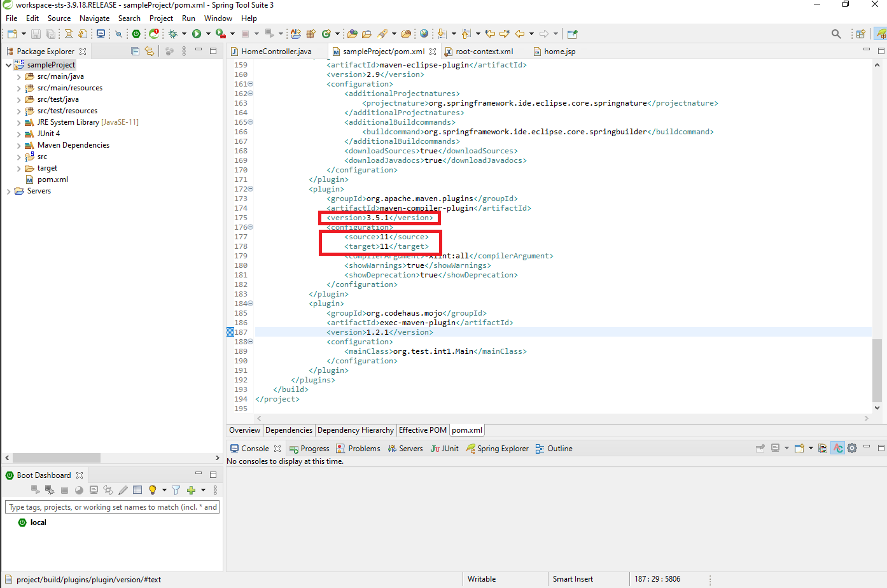Click the New Java Class icon
The width and height of the screenshot is (887, 588).
coord(326,34)
